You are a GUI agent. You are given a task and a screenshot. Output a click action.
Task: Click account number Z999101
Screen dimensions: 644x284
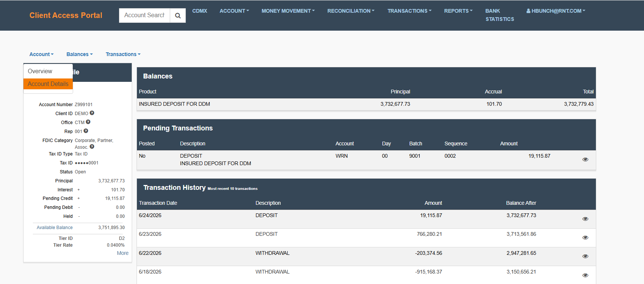tap(84, 105)
